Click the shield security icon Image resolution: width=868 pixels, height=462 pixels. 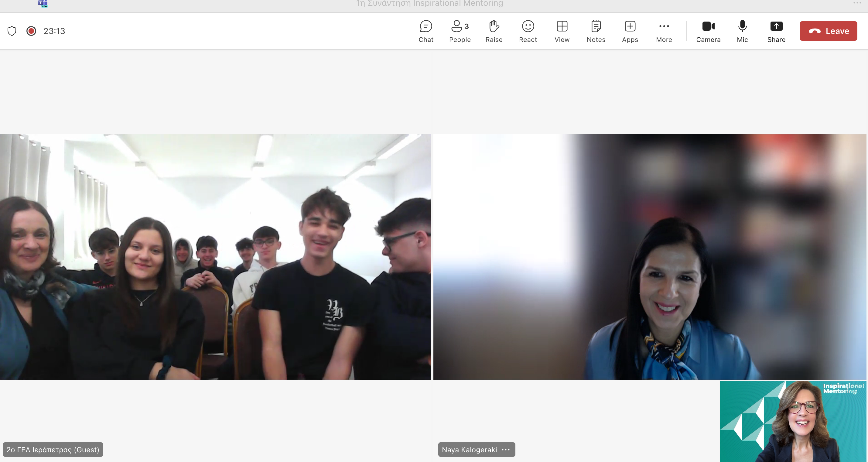(x=12, y=31)
